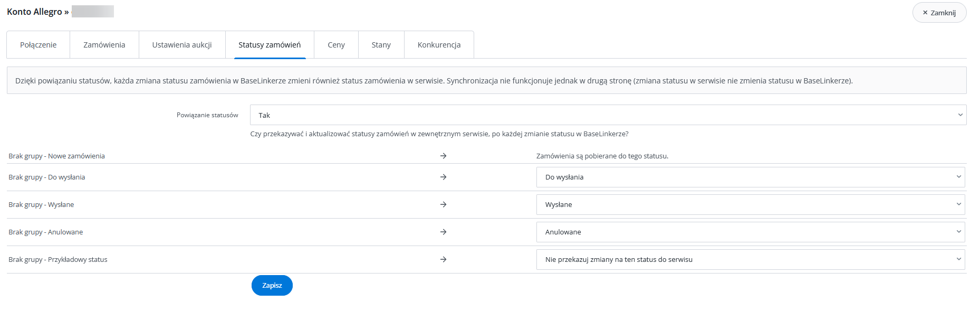Open the Anulowane status dropdown
The image size is (980, 311).
(x=750, y=232)
